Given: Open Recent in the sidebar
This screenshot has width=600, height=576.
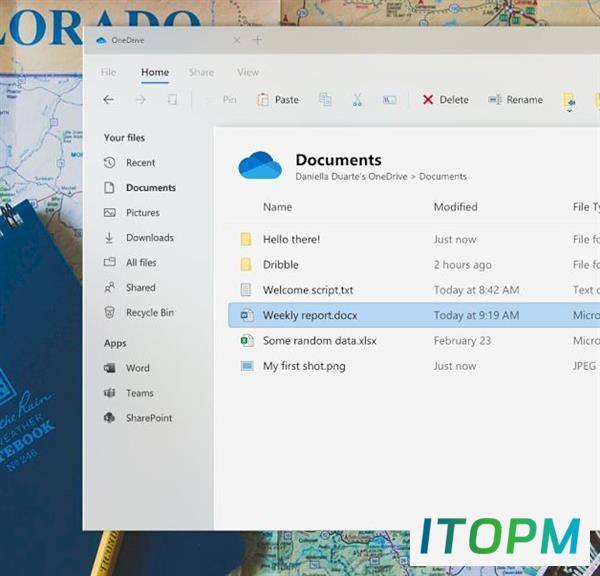Looking at the screenshot, I should (129, 163).
